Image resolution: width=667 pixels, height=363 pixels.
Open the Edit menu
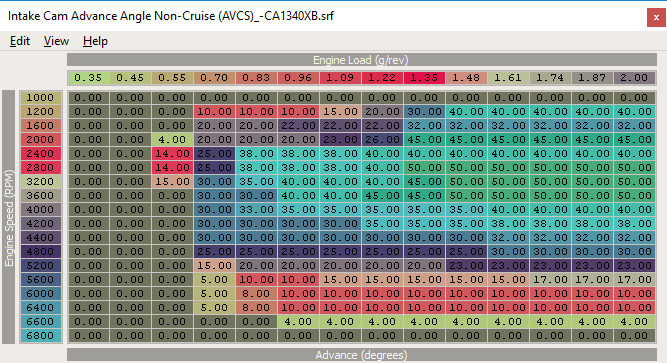[20, 41]
